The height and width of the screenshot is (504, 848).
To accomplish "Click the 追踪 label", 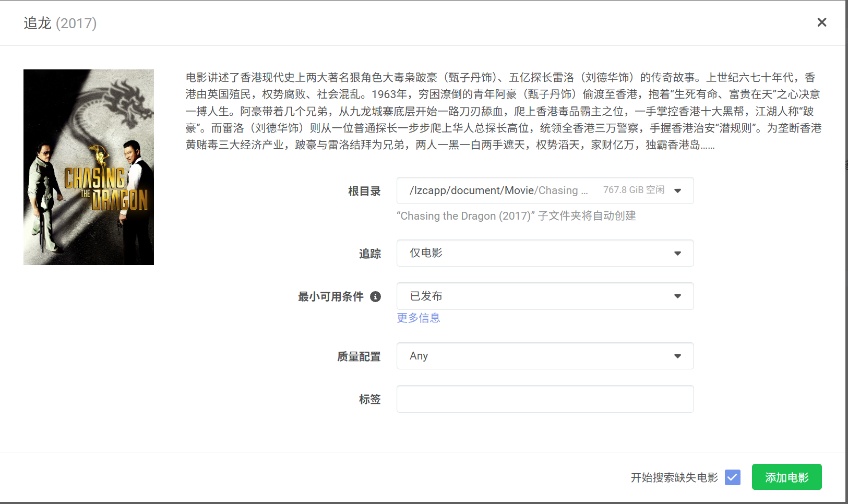I will [x=369, y=254].
